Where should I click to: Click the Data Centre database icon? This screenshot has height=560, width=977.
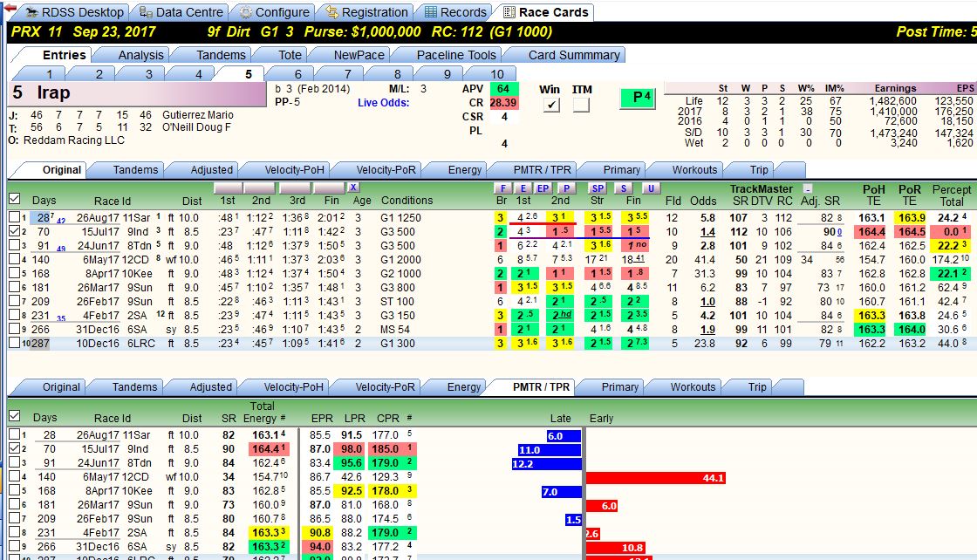click(x=145, y=12)
